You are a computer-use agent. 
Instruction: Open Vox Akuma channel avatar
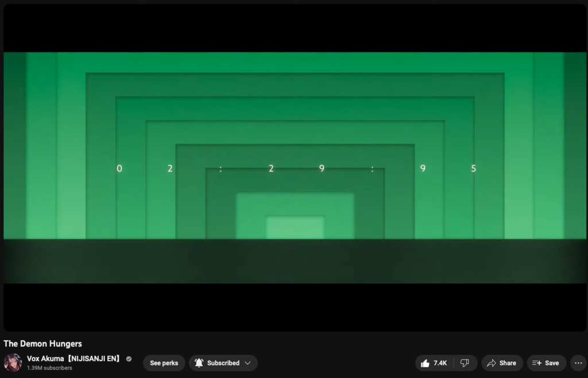(x=13, y=363)
